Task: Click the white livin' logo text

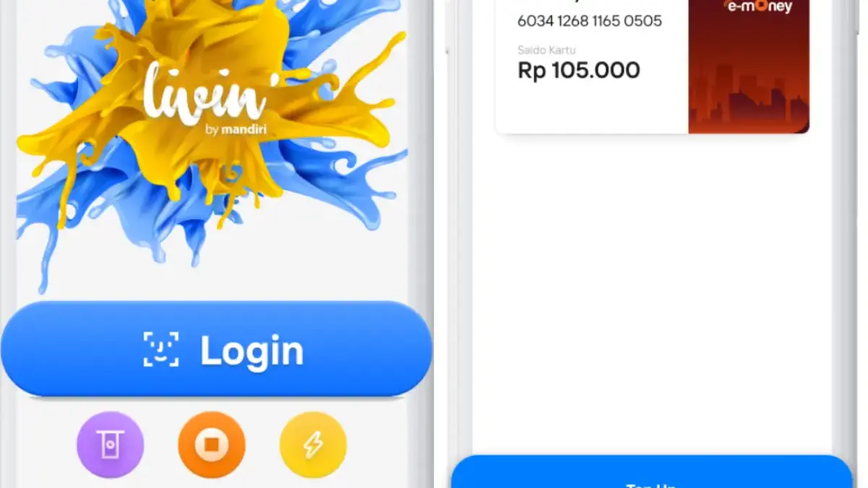Action: click(x=205, y=93)
